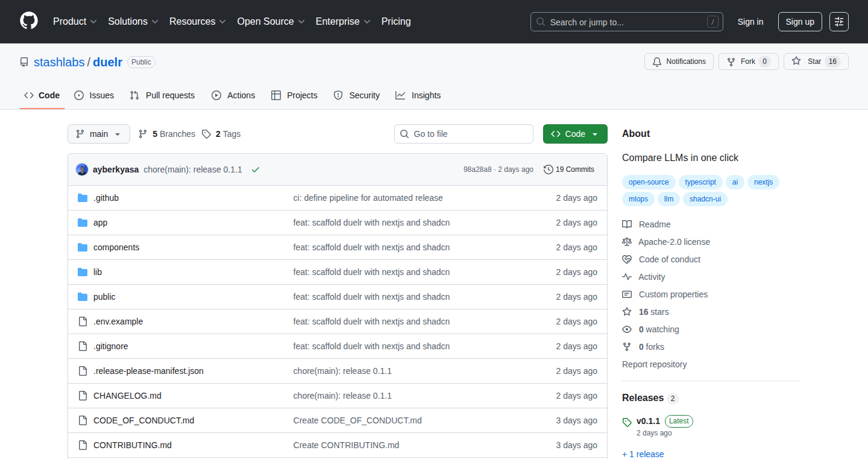This screenshot has width=868, height=459.
Task: Open the .release-please-manifest.json file
Action: (148, 371)
